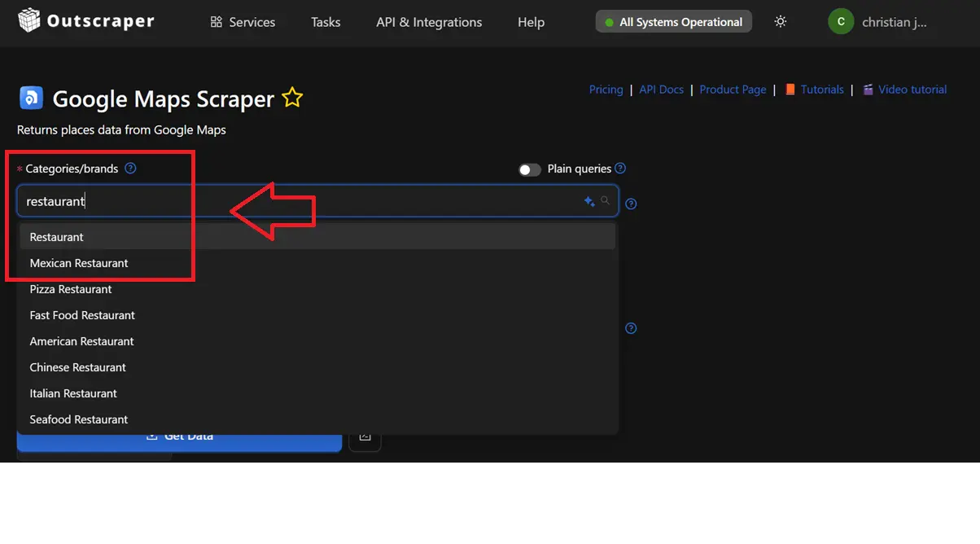Enable the Plain queries toggle
980x544 pixels.
pos(530,169)
